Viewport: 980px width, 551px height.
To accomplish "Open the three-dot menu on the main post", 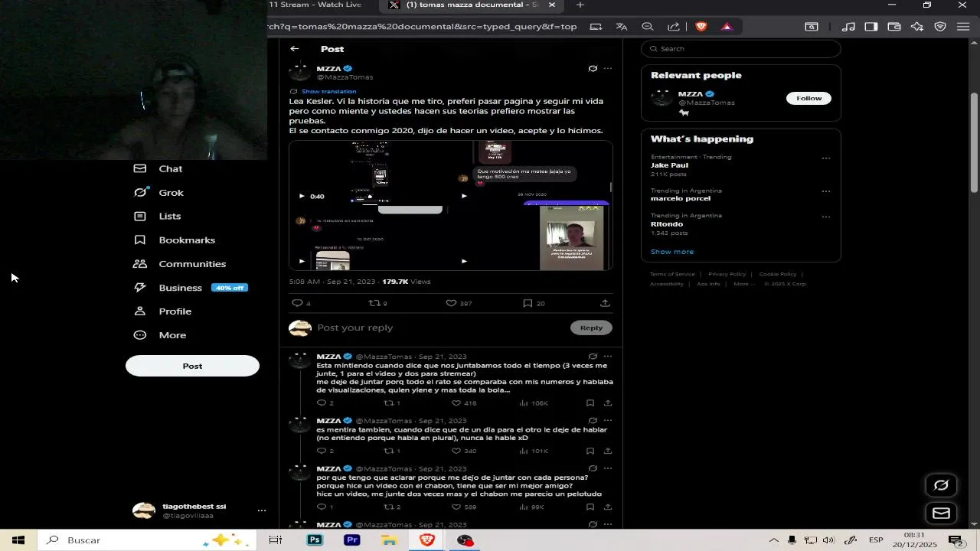I will tap(608, 69).
